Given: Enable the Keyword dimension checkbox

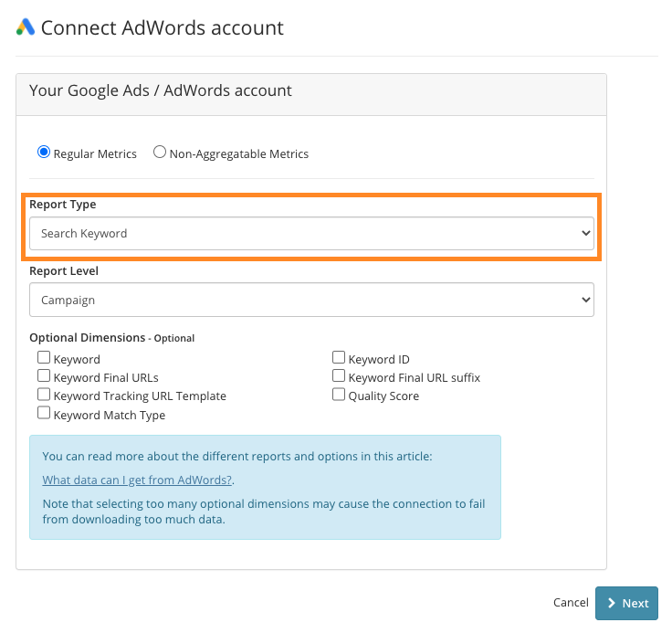Looking at the screenshot, I should 44,357.
